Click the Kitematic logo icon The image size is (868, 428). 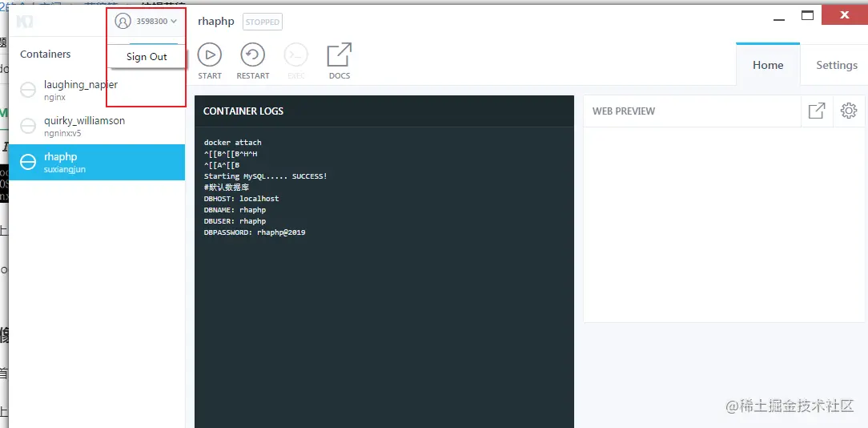tap(26, 22)
